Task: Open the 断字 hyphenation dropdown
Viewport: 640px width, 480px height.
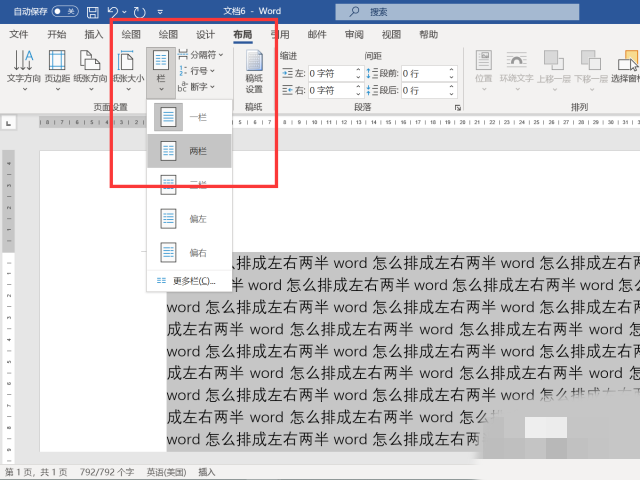Action: pos(197,87)
